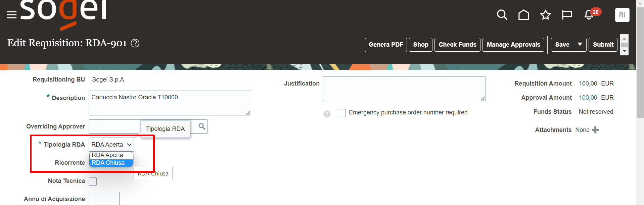Open conversations via the chat flag icon
644x205 pixels.
(x=567, y=15)
